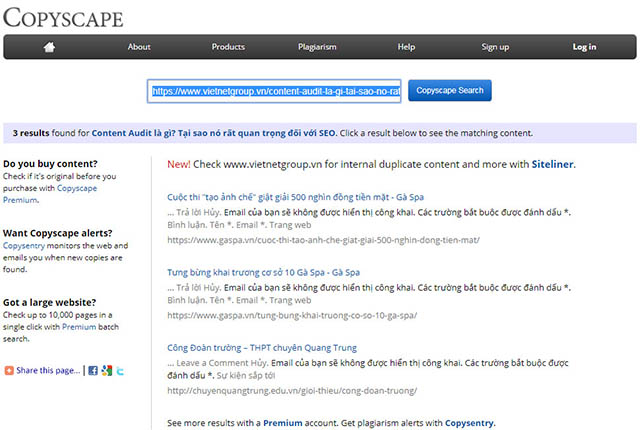Click the 3 results text
Screen dimensions: 640x430
31,133
